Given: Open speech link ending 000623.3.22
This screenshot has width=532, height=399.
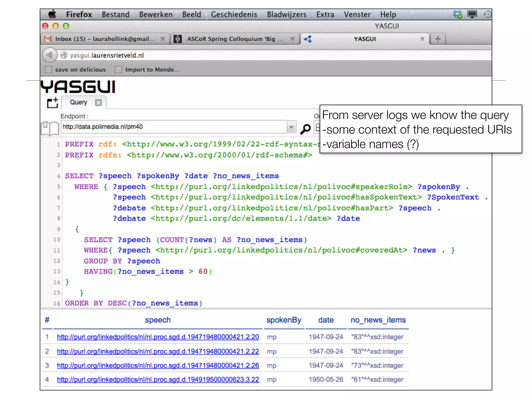Looking at the screenshot, I should click(158, 380).
